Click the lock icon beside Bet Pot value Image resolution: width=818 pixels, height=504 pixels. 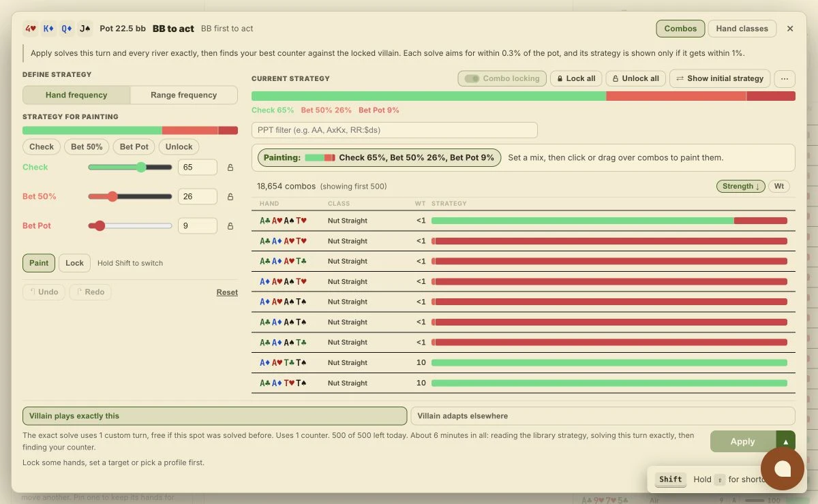pyautogui.click(x=230, y=226)
